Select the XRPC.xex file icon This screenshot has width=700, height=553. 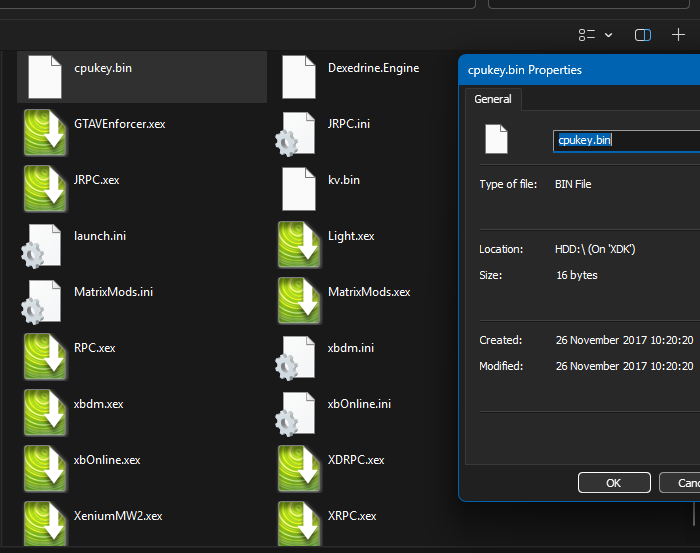[x=299, y=524]
